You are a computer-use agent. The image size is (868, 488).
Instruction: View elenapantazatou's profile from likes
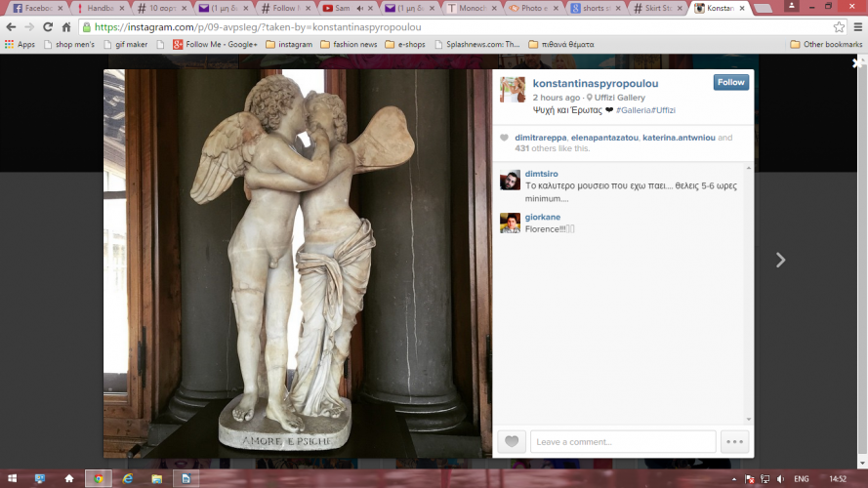tap(604, 138)
